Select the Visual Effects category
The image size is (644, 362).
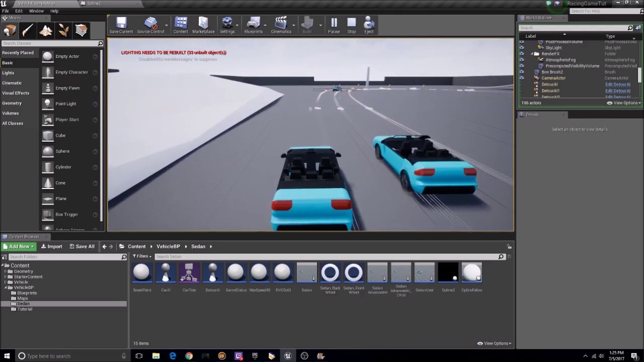click(x=16, y=93)
